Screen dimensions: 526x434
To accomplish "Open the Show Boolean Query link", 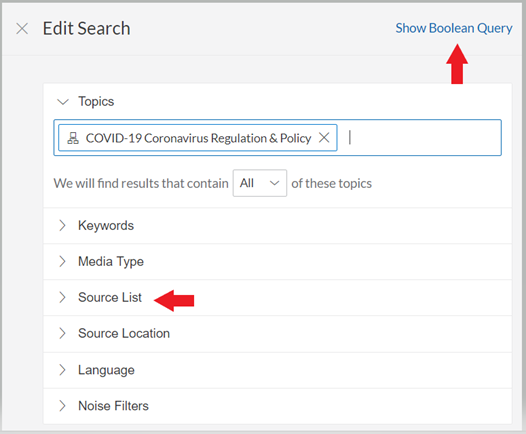I will [454, 28].
